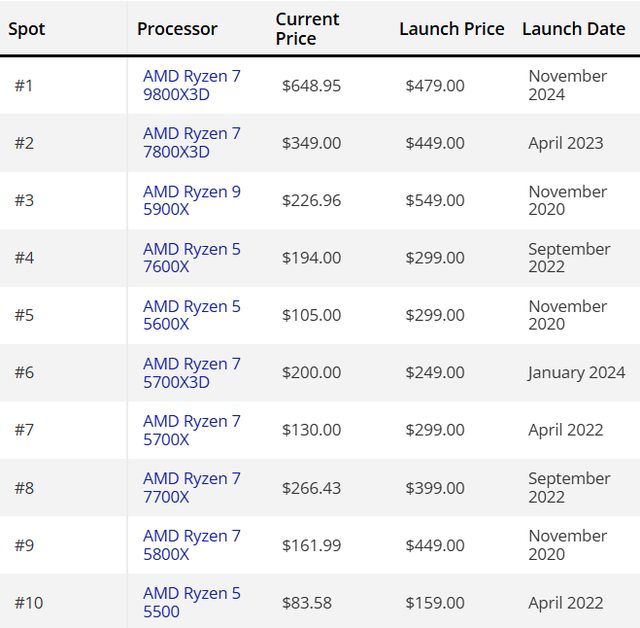The image size is (640, 628).
Task: Click the Current Price column header
Action: point(307,29)
